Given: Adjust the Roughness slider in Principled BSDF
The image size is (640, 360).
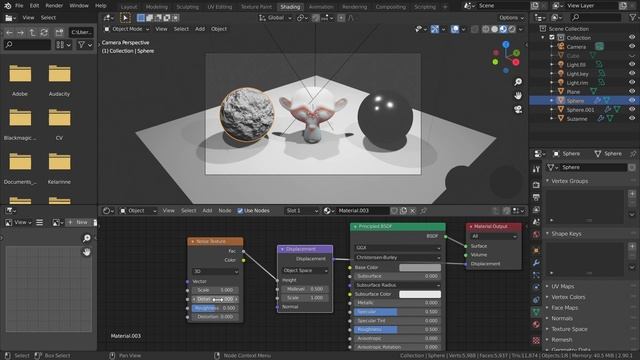Looking at the screenshot, I should tap(398, 329).
